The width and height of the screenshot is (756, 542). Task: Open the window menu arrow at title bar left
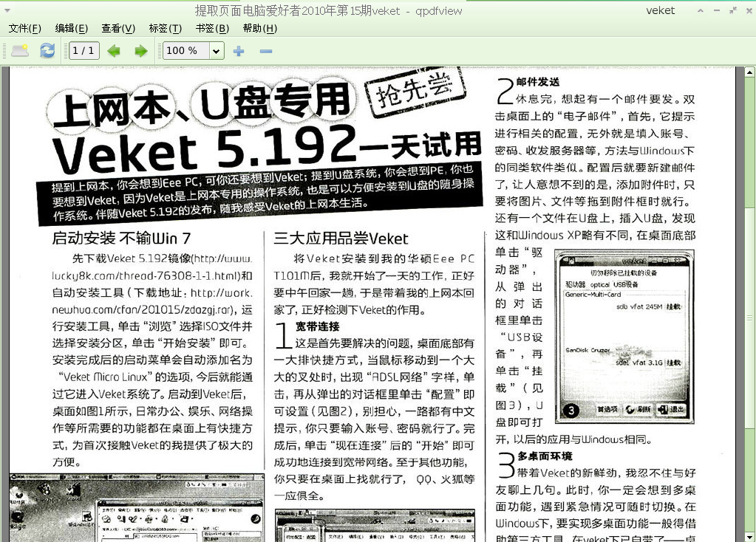[7, 10]
